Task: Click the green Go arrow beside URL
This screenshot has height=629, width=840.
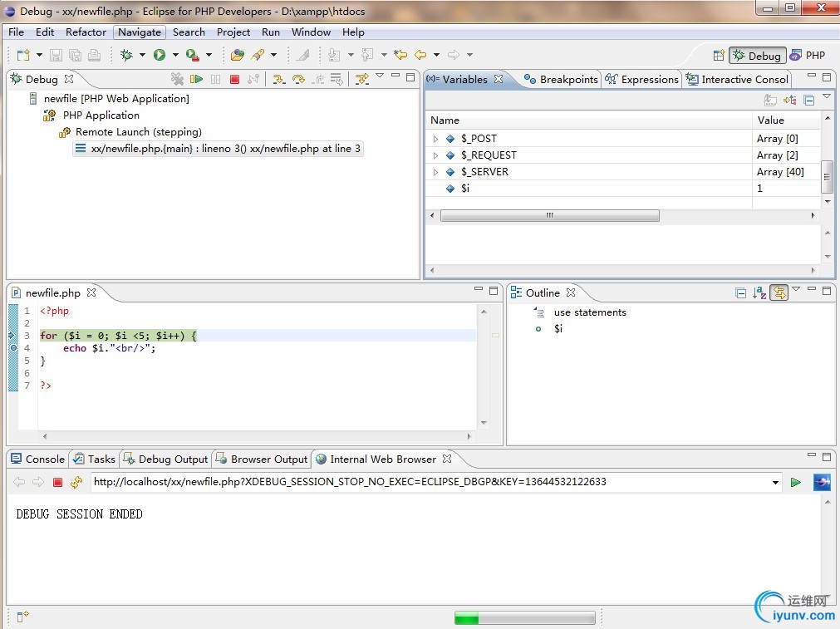Action: 796,482
